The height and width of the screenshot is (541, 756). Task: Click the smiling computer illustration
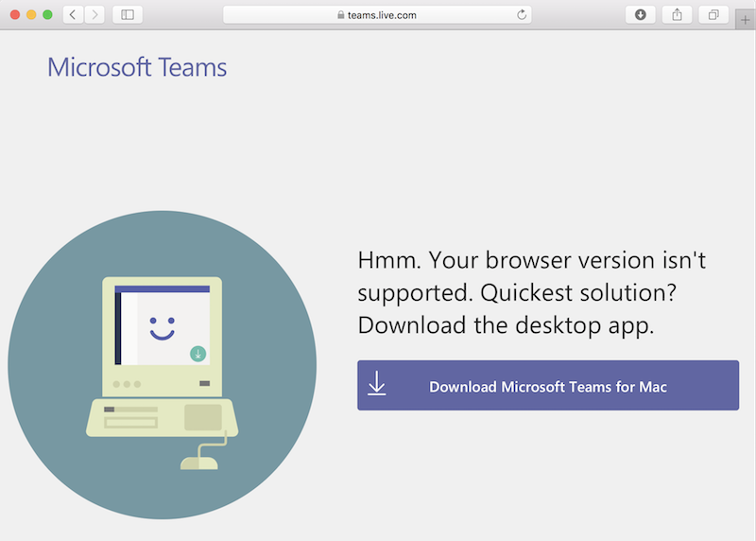click(163, 365)
